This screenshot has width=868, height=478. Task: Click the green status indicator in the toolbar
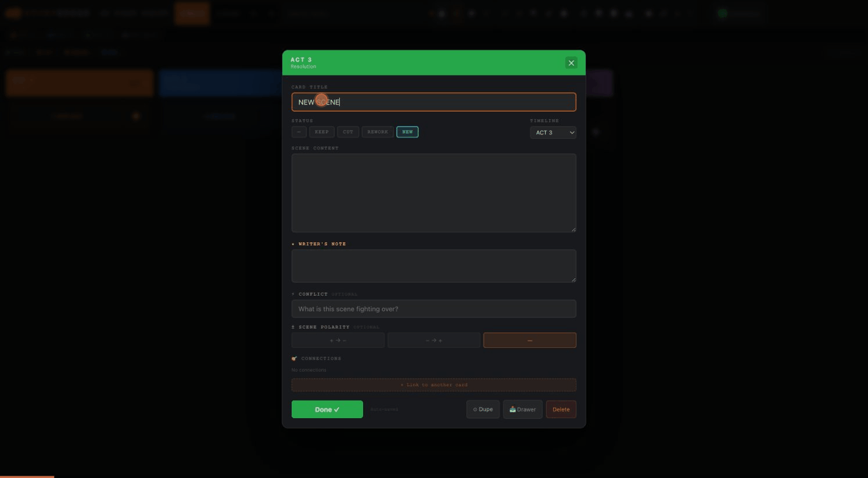[722, 13]
